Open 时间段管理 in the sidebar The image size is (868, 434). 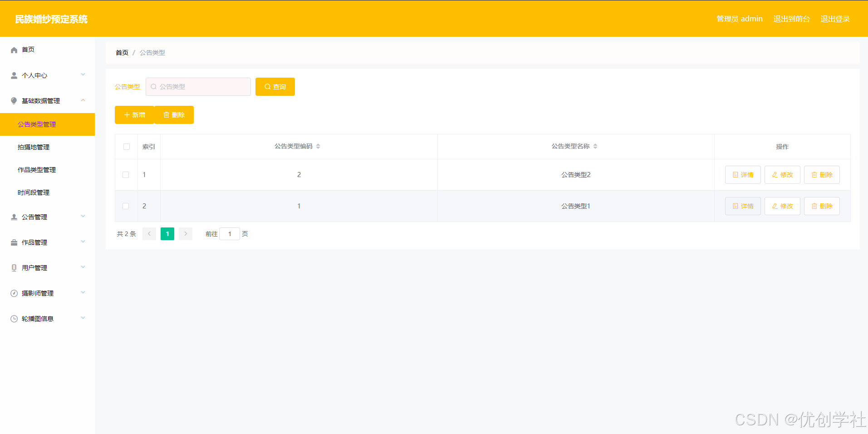(x=47, y=192)
